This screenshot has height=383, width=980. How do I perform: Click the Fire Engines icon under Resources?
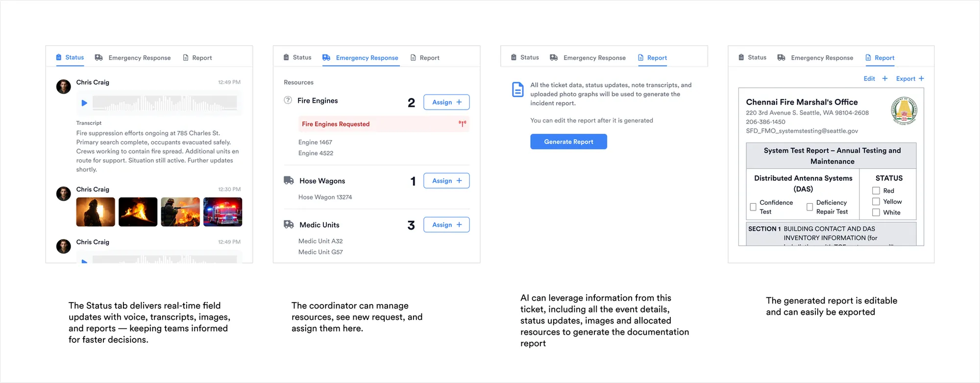click(x=288, y=100)
